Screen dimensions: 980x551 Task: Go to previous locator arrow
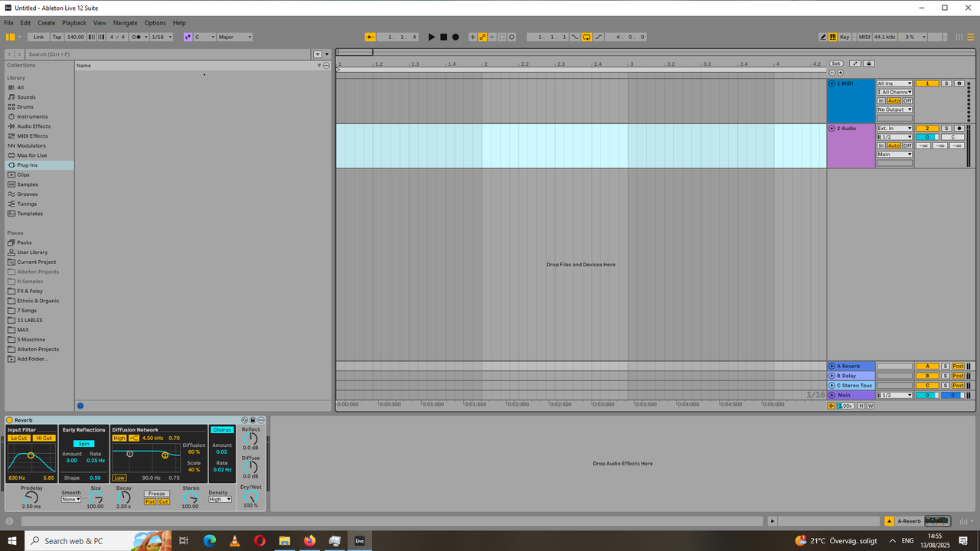[832, 73]
